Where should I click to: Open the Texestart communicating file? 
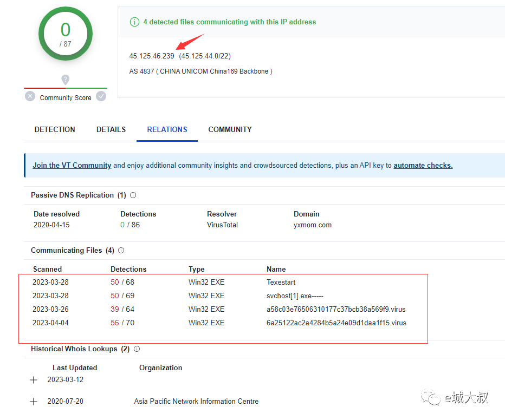(281, 283)
